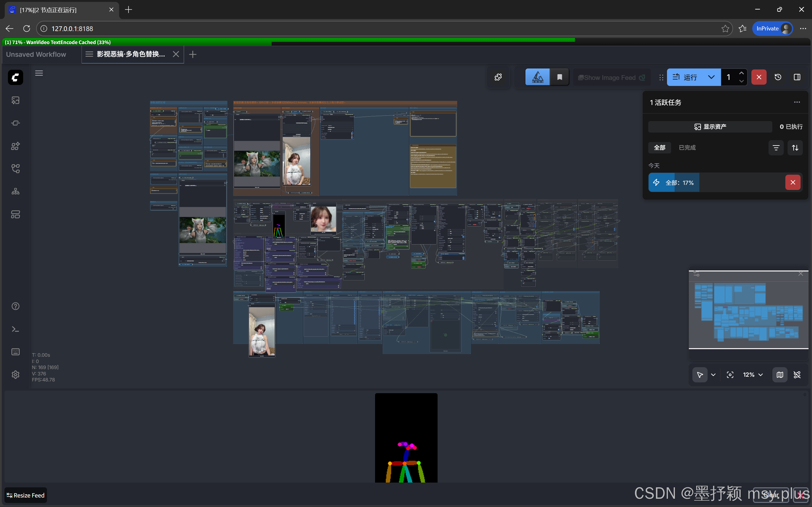Open the help center icon
Image resolution: width=812 pixels, height=507 pixels.
[x=16, y=306]
